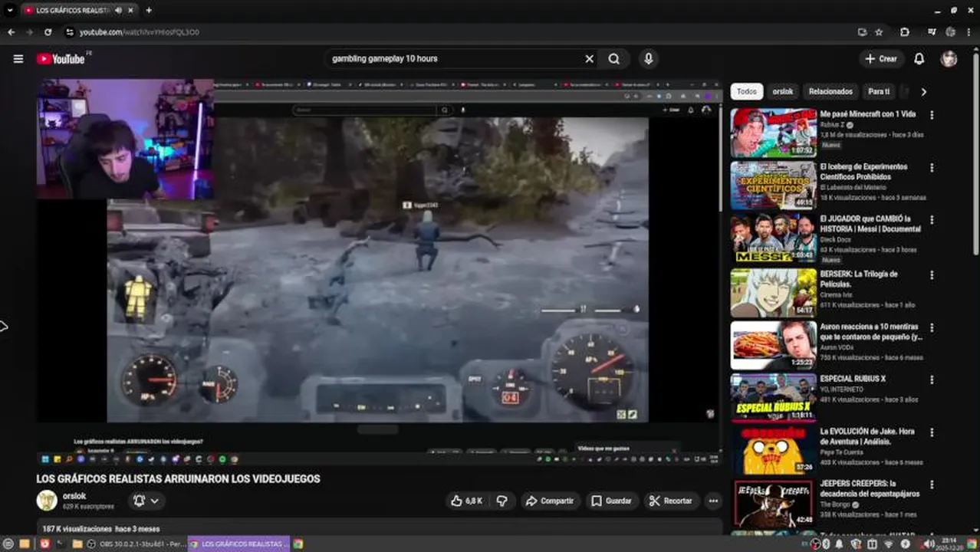Select the Para ti filter chip
This screenshot has width=980, height=552.
click(x=879, y=91)
